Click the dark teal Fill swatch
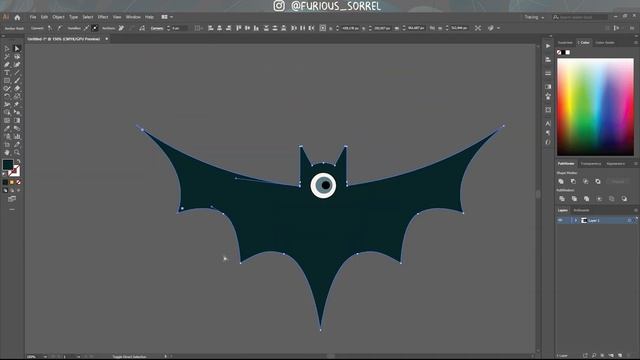640x360 pixels. [x=7, y=164]
